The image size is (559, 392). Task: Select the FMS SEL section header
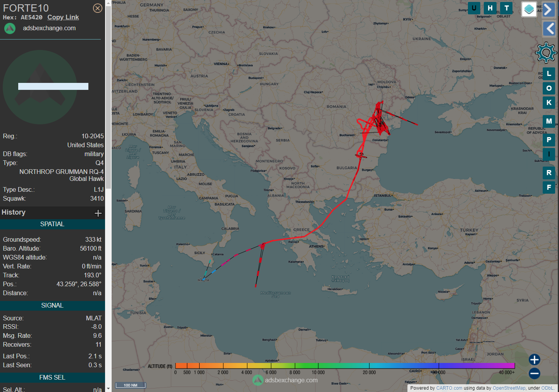point(52,378)
